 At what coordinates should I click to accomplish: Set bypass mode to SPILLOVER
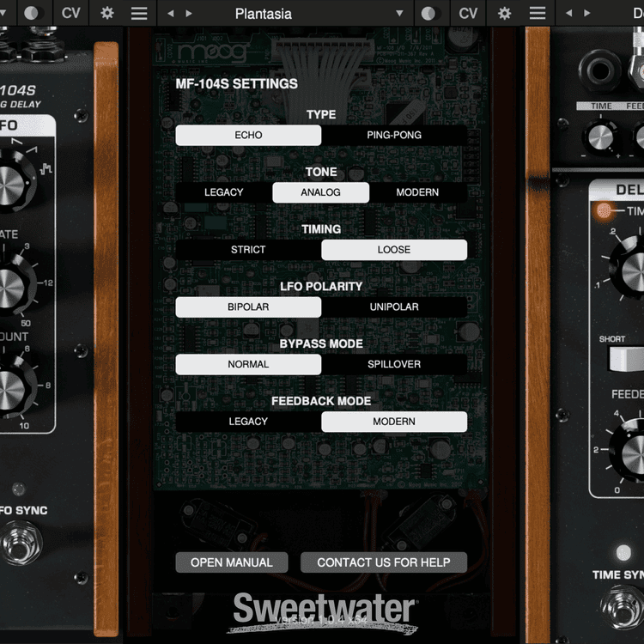[394, 364]
